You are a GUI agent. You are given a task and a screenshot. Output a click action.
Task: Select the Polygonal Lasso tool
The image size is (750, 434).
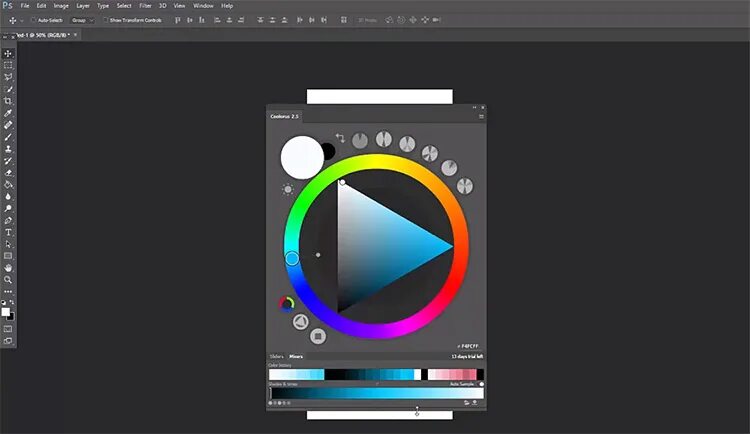[8, 77]
